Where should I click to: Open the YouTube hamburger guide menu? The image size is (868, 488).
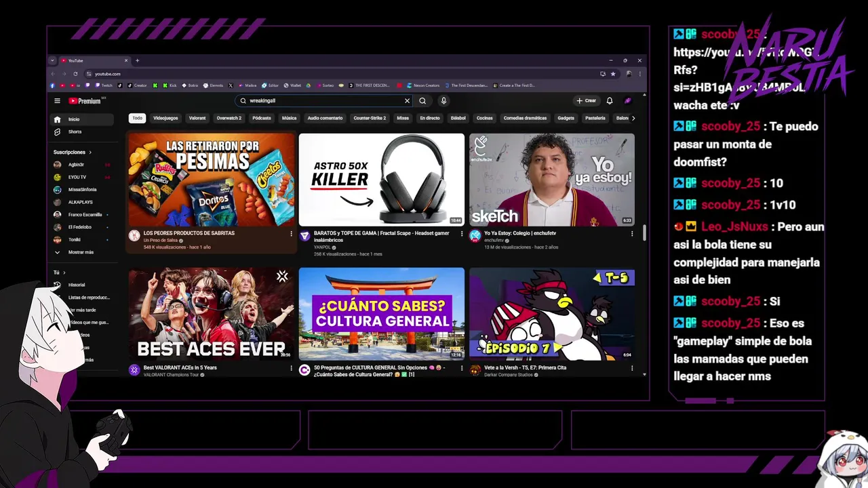[x=57, y=101]
